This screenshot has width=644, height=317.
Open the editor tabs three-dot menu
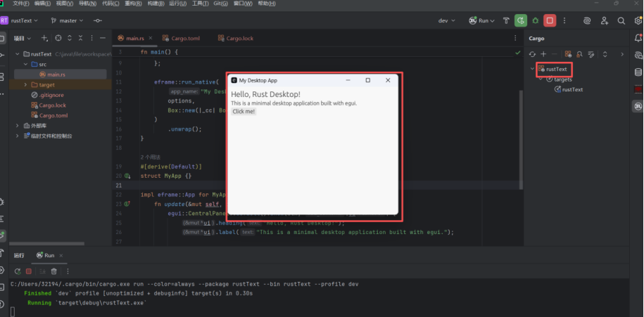click(x=515, y=38)
